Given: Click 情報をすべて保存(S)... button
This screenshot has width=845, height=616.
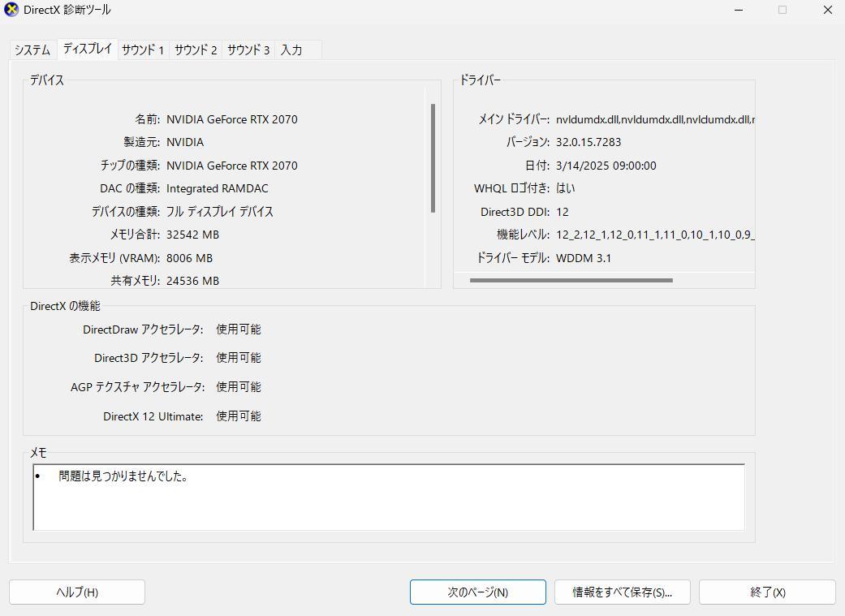Looking at the screenshot, I should point(623,592).
